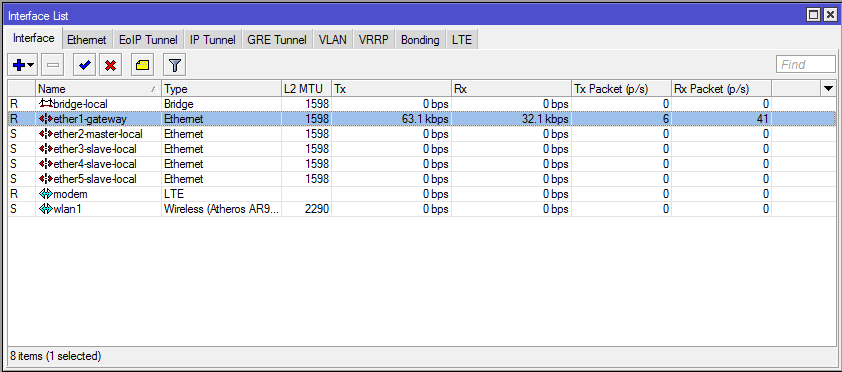Click the 32.1 kbps Rx value
The height and width of the screenshot is (372, 842).
coord(545,119)
